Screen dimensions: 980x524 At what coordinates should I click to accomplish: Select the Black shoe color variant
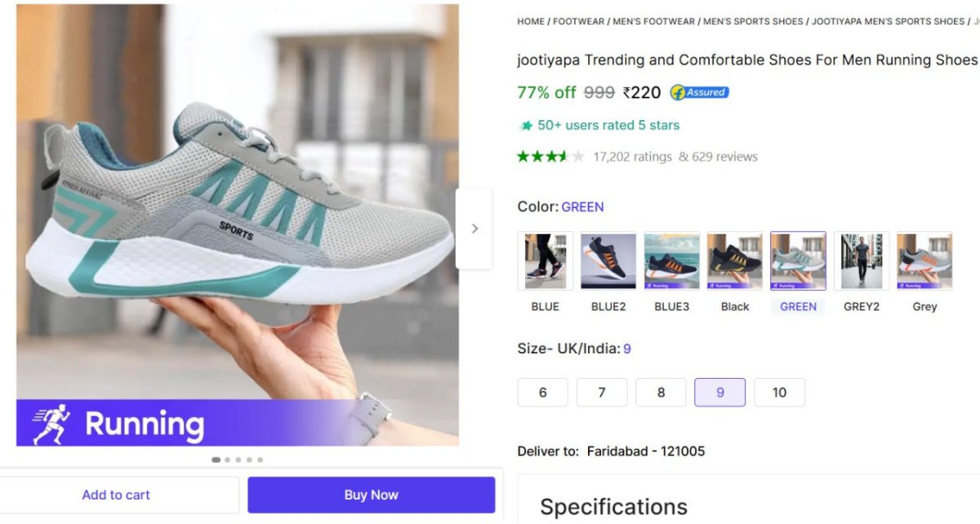734,261
